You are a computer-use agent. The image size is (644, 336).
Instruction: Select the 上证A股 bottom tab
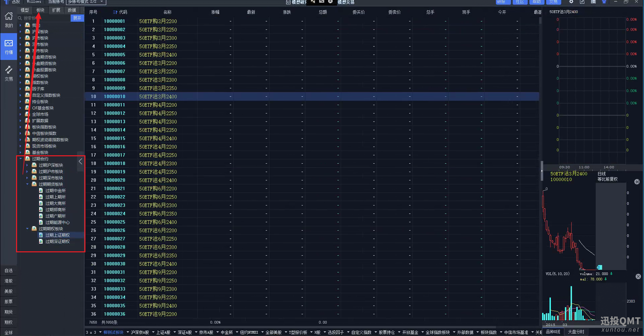163,332
